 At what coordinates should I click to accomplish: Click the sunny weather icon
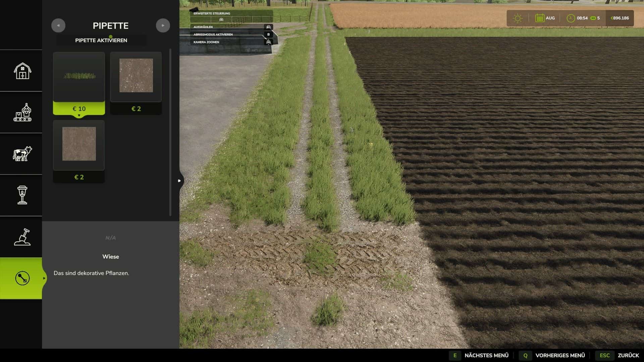click(x=518, y=18)
